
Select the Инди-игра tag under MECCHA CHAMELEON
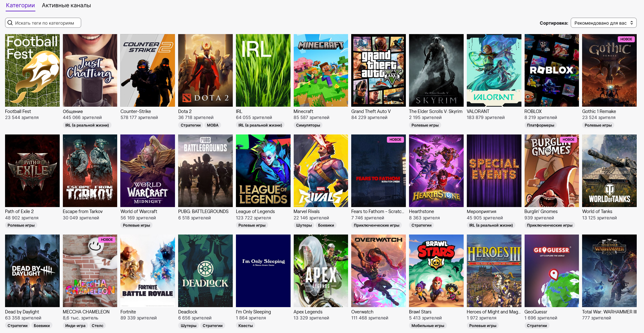(x=75, y=326)
